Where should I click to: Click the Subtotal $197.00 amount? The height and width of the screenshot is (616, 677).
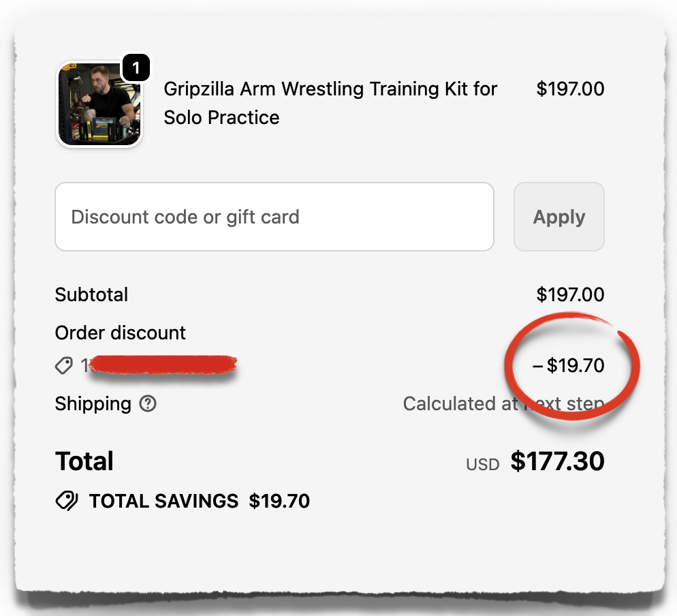coord(571,294)
